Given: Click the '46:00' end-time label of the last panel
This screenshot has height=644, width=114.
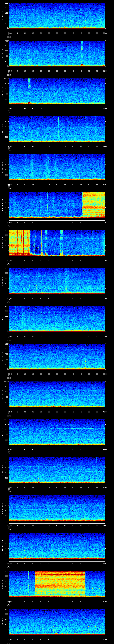Looking at the screenshot, I should [x=105, y=639].
